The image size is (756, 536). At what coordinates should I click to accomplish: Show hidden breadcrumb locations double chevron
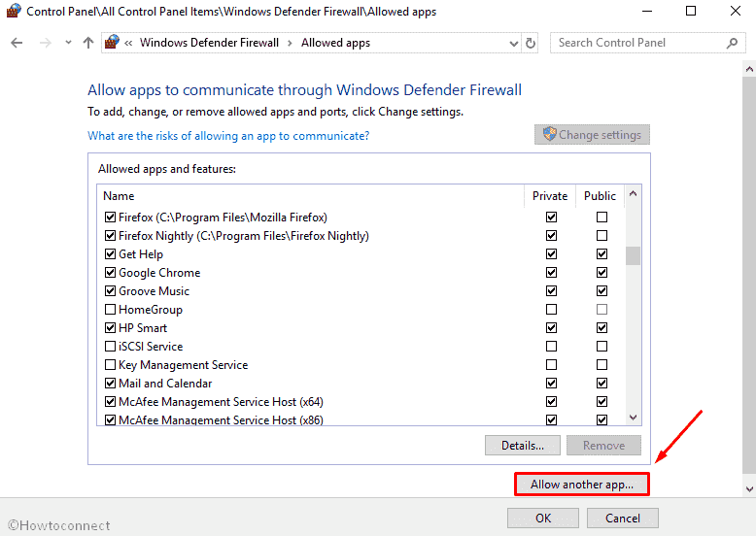click(x=128, y=44)
